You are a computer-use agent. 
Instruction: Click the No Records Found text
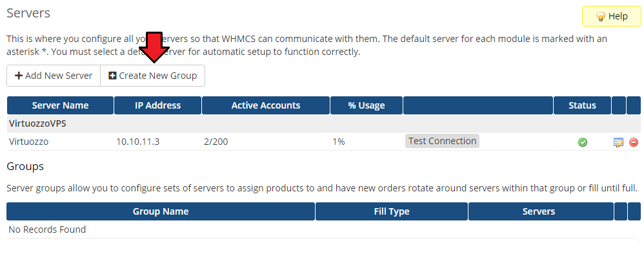coord(47,229)
